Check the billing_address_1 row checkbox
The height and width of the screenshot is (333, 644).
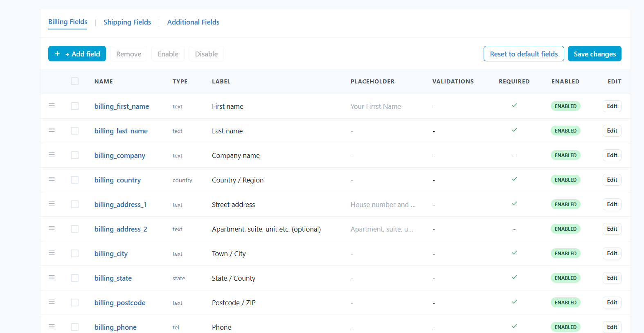click(74, 205)
